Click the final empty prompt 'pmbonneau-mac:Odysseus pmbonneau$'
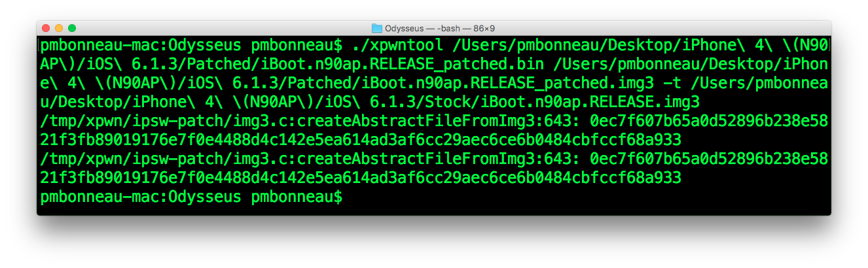 (x=191, y=197)
